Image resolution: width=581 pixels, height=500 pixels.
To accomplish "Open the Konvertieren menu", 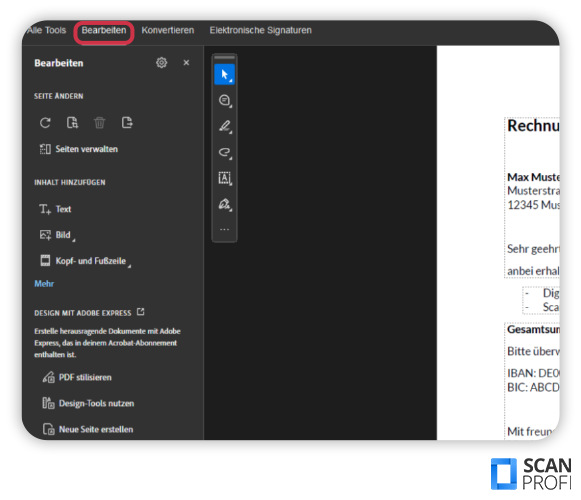I will pos(168,30).
